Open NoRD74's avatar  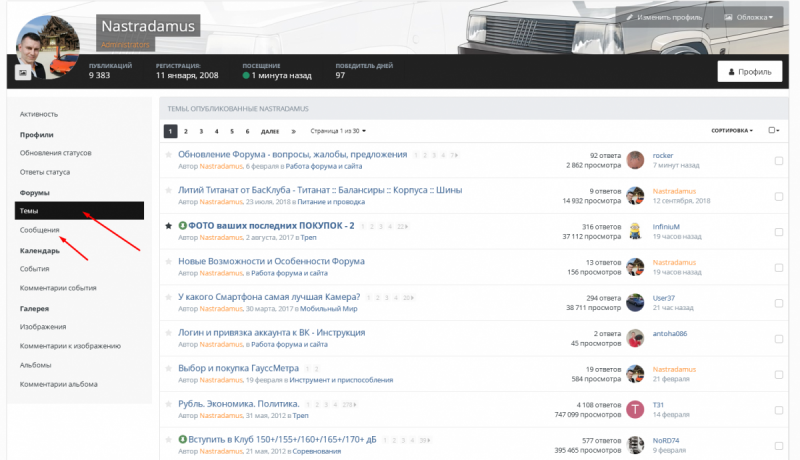pos(635,445)
